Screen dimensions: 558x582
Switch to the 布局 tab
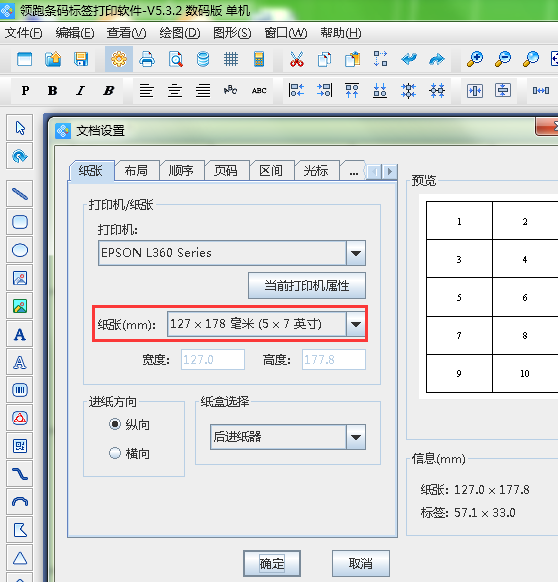tap(136, 171)
